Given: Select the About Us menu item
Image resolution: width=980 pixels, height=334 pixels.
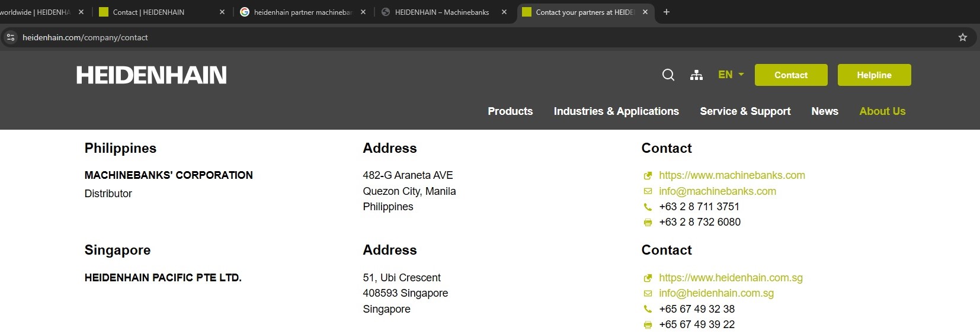Looking at the screenshot, I should pos(882,111).
